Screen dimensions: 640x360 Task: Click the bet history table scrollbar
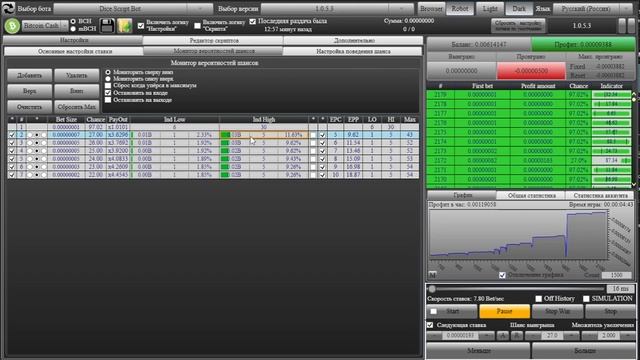pyautogui.click(x=634, y=139)
